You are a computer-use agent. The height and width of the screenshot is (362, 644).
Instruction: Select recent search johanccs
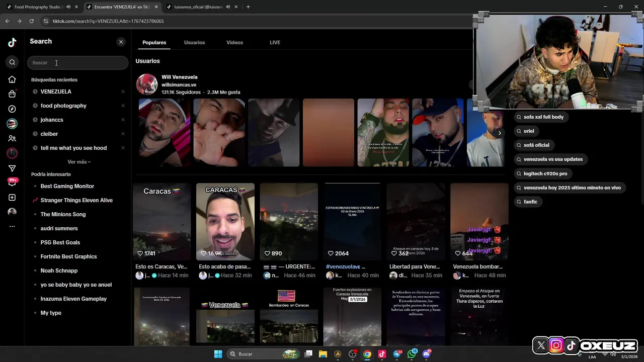(x=52, y=120)
